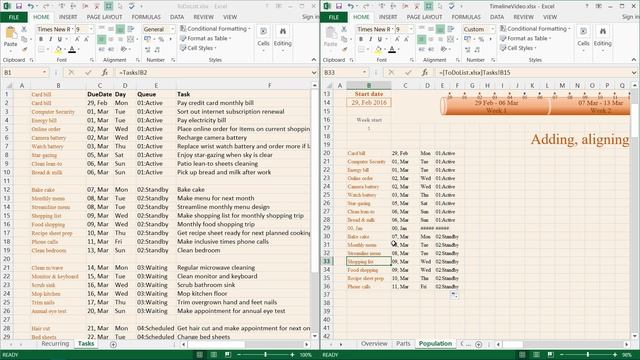Open DATA tab in TimelineVideo window
Viewport: 640px width, 360px height.
pos(497,17)
